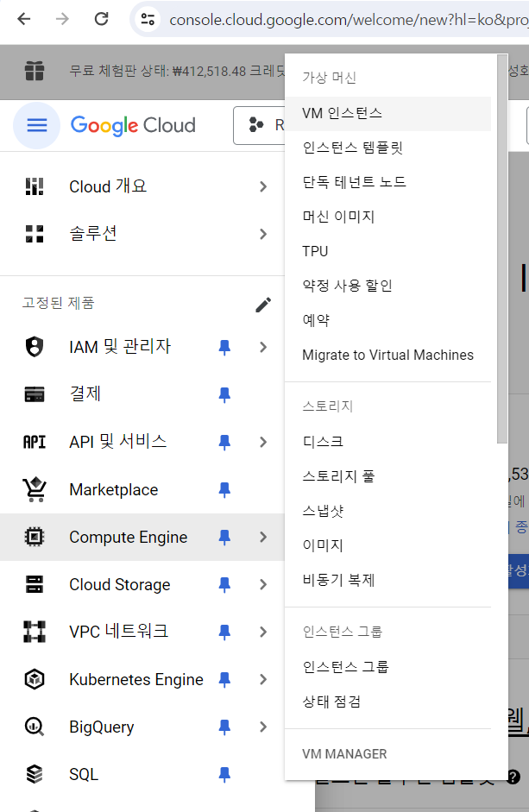Open Cloud Storage menu item
529x812 pixels.
point(120,585)
